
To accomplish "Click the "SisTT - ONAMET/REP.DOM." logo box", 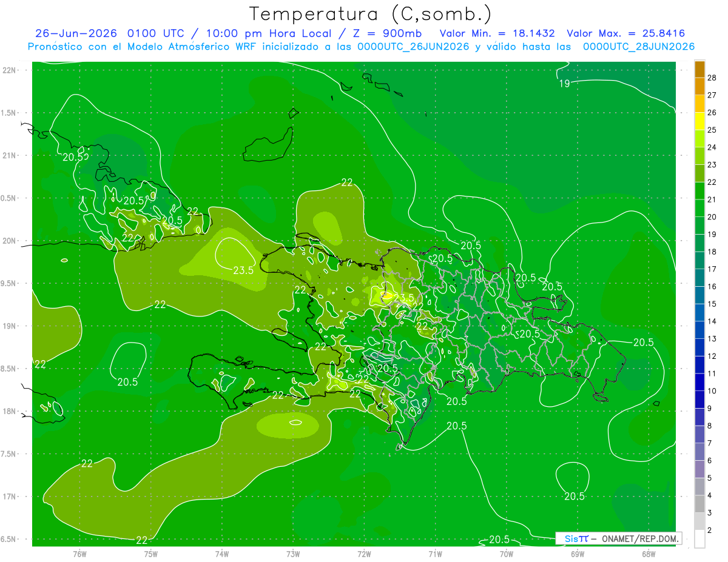I will tap(619, 538).
